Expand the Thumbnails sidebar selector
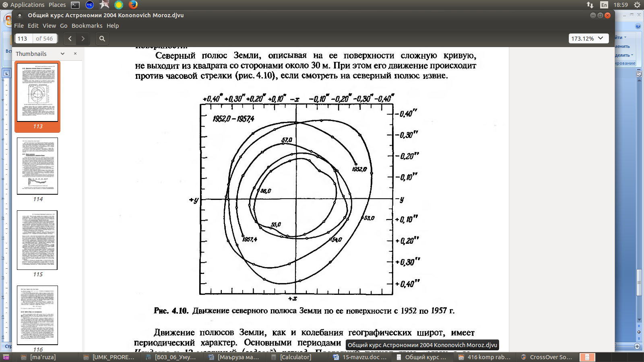This screenshot has height=362, width=644. [x=62, y=53]
